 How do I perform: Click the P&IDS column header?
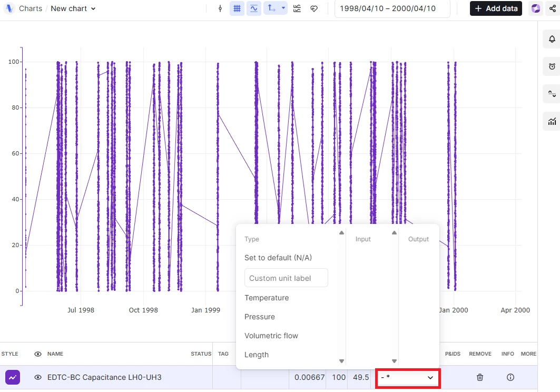[453, 354]
